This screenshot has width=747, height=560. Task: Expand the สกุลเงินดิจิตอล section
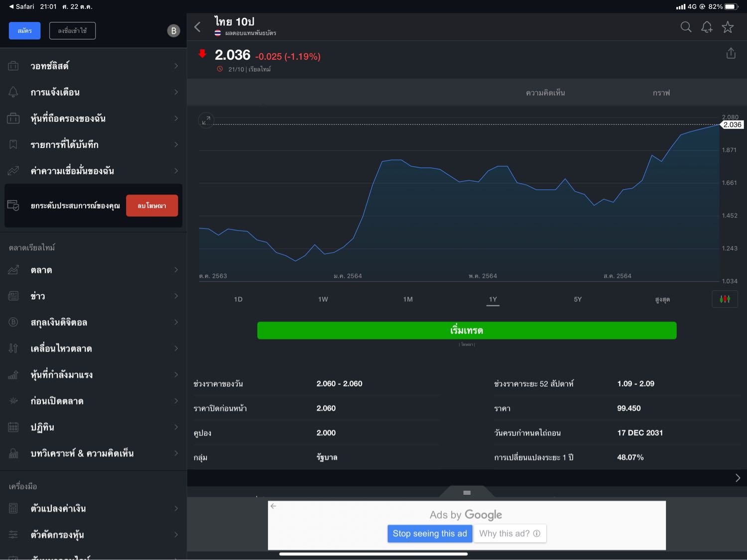(x=93, y=322)
